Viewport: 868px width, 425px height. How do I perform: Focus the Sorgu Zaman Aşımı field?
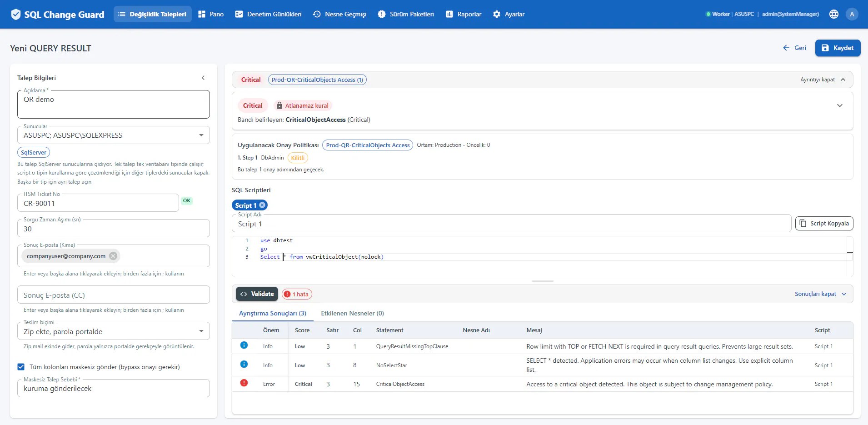point(114,229)
